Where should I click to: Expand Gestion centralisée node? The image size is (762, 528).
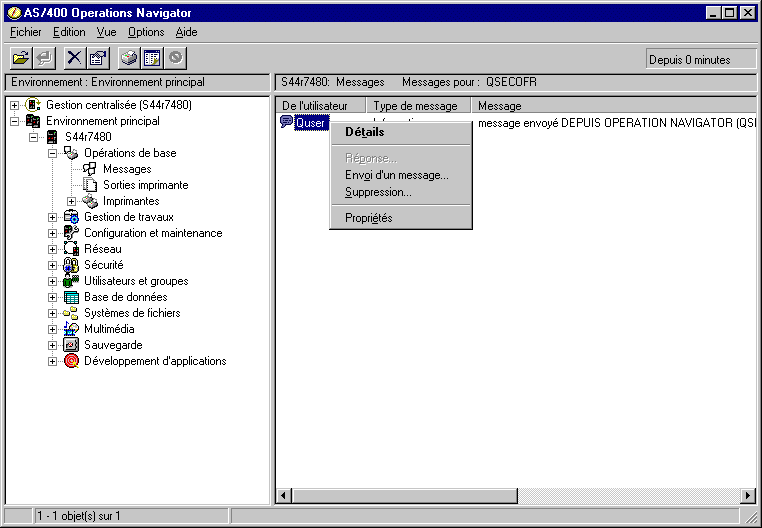15,105
